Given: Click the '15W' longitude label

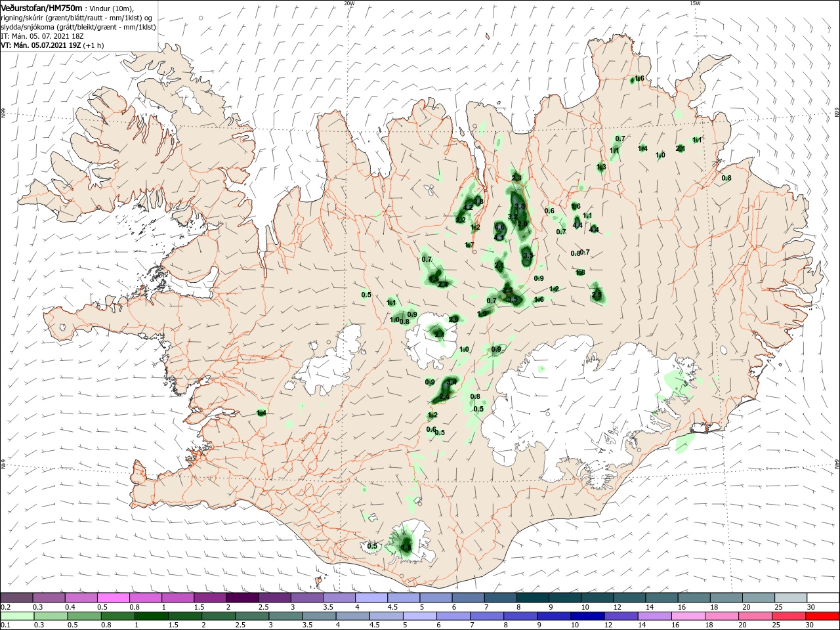Looking at the screenshot, I should pyautogui.click(x=695, y=3).
